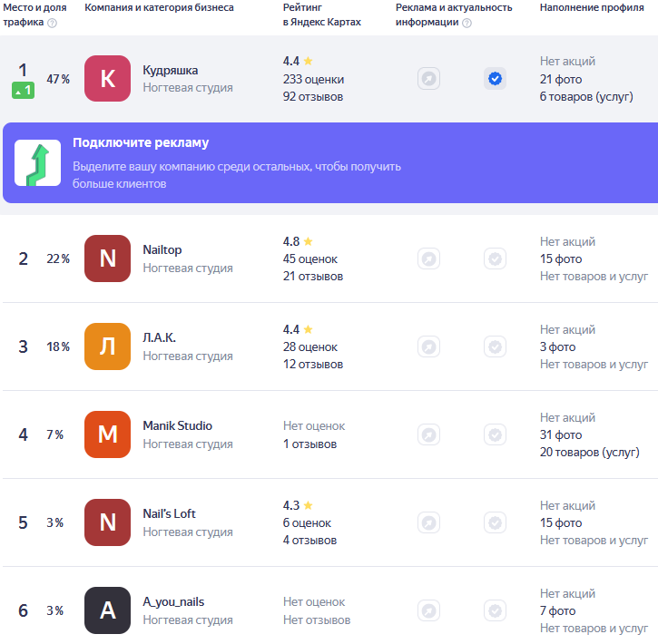Click the 4.8 star rating for Nailtop
658x644 pixels.
298,242
